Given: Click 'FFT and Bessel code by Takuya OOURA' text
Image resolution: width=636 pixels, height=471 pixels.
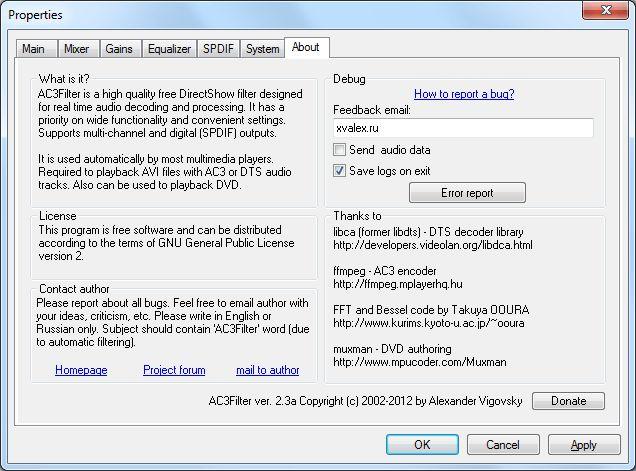Looking at the screenshot, I should tap(431, 310).
